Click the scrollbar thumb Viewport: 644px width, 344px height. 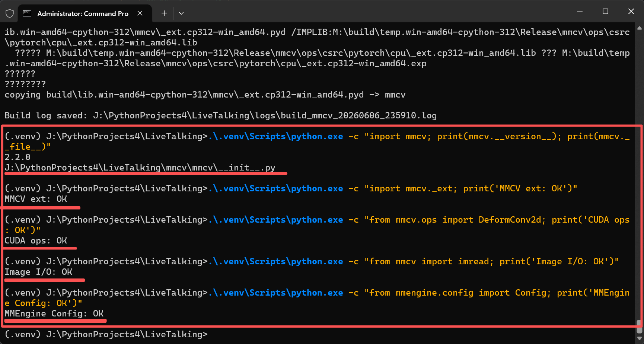point(640,327)
